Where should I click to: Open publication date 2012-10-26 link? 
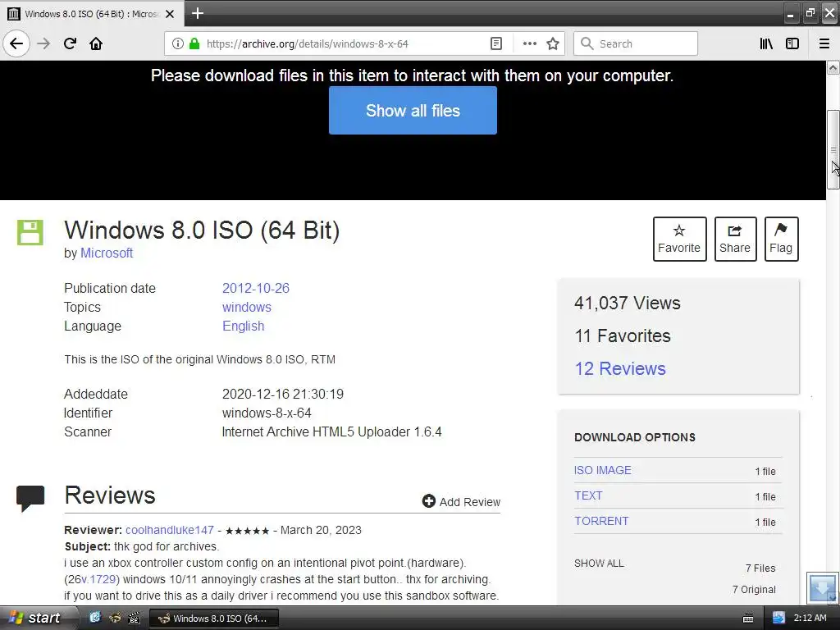click(256, 288)
